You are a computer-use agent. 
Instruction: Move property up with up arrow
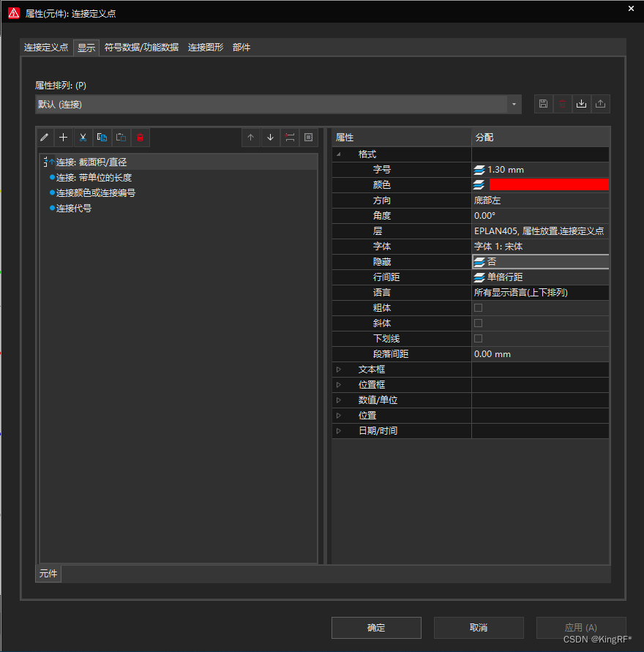(x=251, y=138)
